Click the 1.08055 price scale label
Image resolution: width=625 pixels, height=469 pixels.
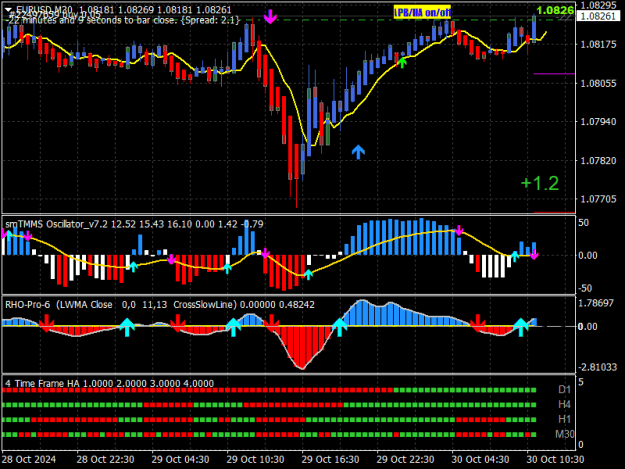pos(599,83)
